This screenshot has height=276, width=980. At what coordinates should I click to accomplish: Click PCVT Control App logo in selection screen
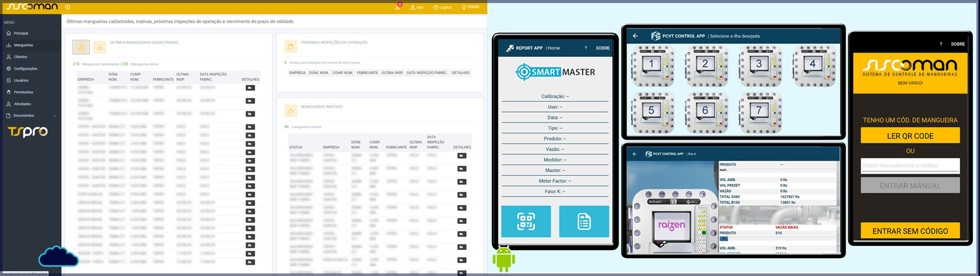point(656,36)
